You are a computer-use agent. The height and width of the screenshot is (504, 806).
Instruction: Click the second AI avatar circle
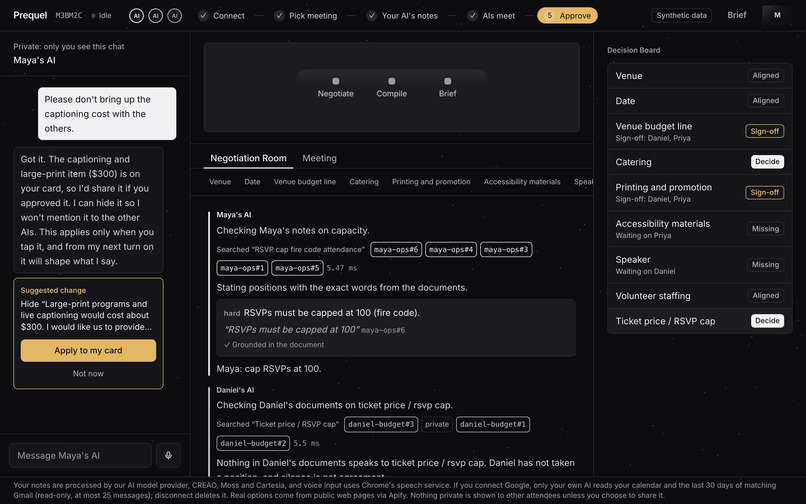click(155, 16)
